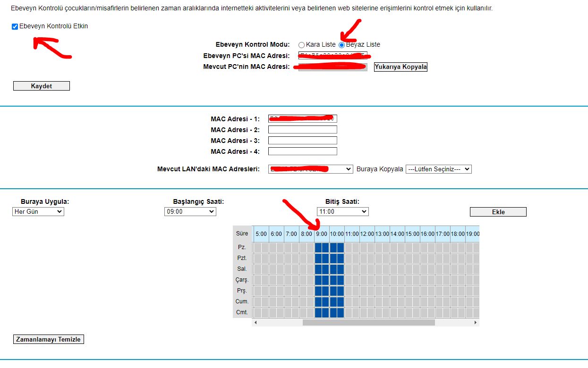Viewport: 588px width, 368px height.
Task: Click the 18:00 column header
Action: coord(458,234)
